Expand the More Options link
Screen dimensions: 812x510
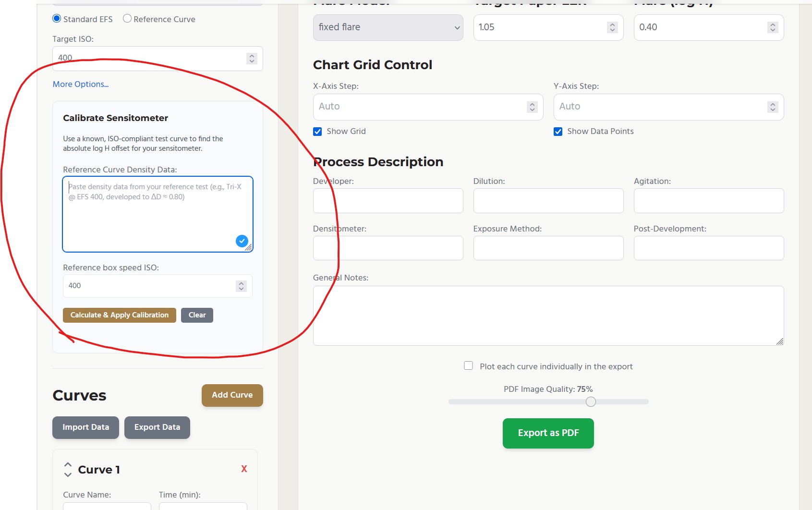pos(81,84)
